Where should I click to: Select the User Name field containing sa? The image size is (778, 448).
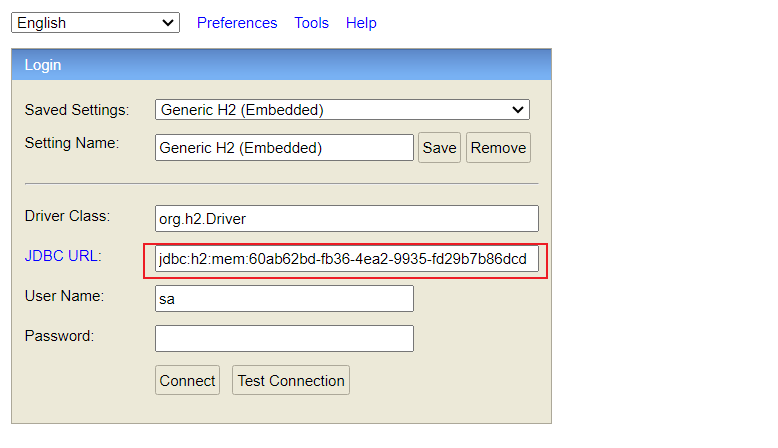click(x=284, y=299)
